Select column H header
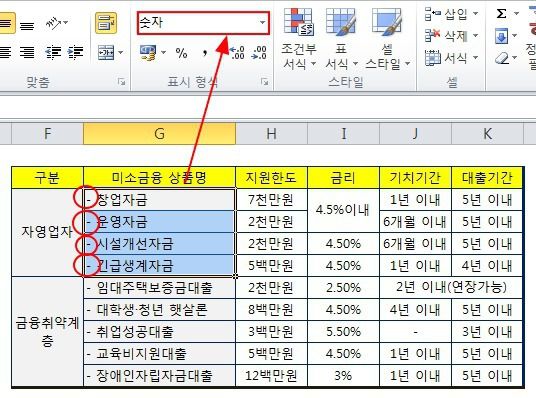This screenshot has width=536, height=398. [x=271, y=134]
